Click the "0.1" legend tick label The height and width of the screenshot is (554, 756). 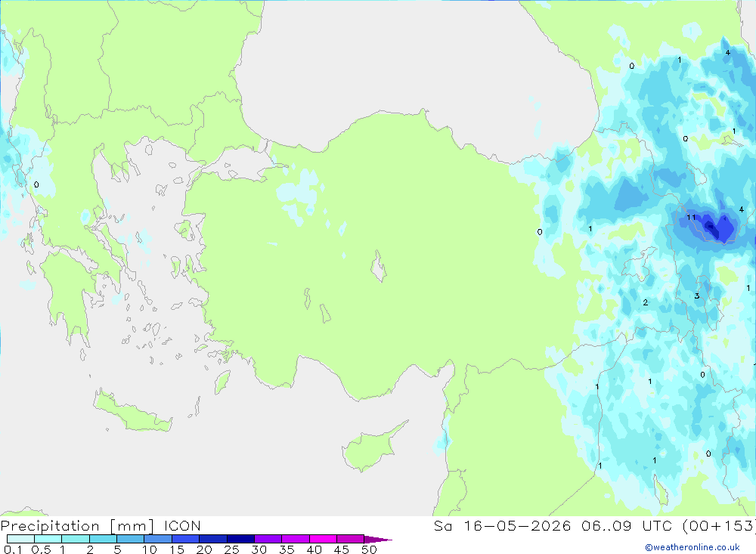[13, 549]
